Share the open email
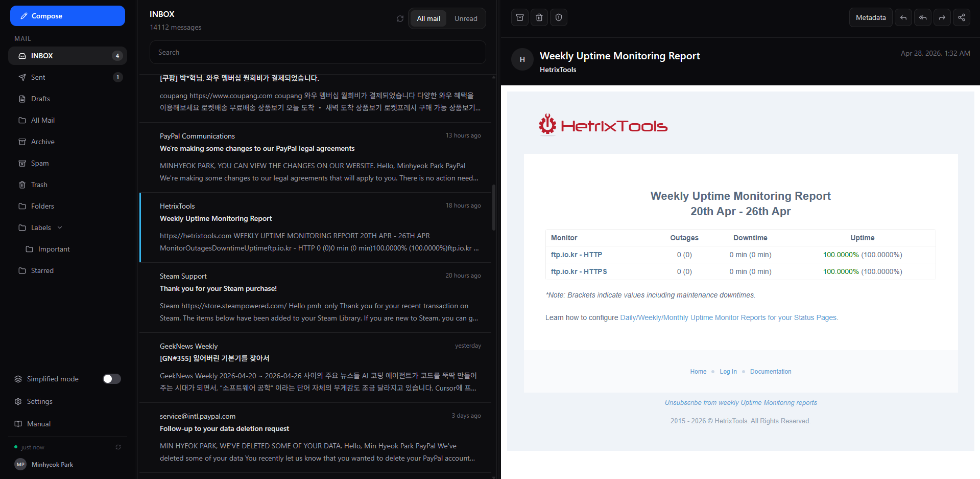The image size is (980, 479). coord(962,17)
